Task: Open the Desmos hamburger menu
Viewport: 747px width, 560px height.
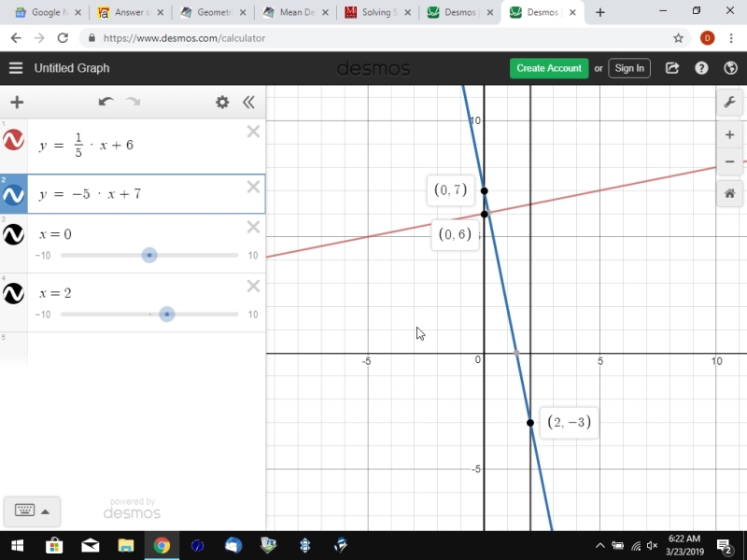Action: pyautogui.click(x=16, y=68)
